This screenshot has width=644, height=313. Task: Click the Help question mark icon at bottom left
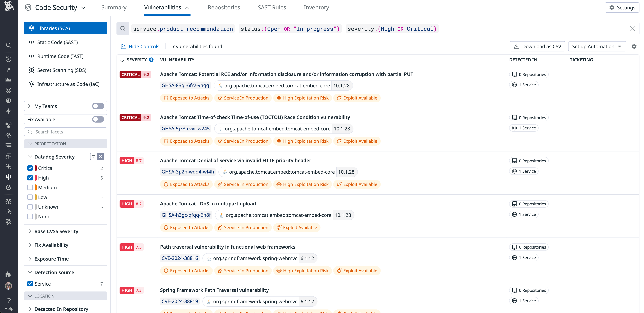9,301
